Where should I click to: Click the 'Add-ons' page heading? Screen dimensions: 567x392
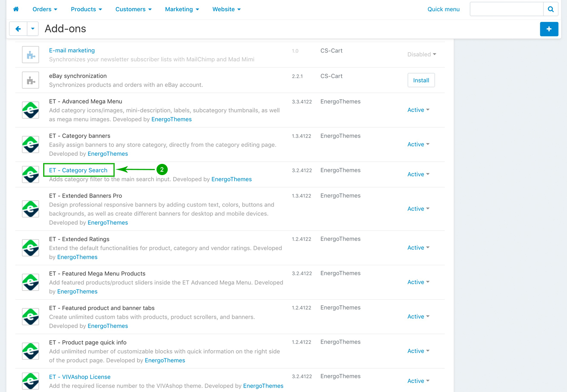(x=66, y=29)
